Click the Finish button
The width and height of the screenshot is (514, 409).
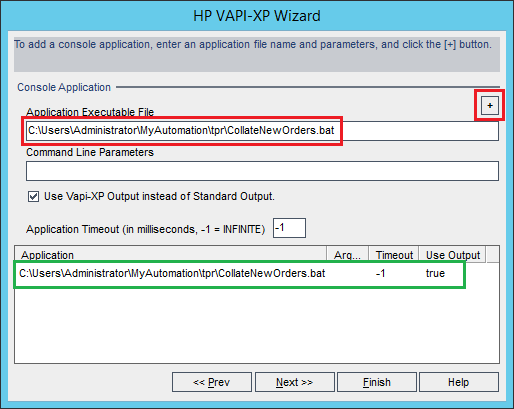click(x=377, y=382)
